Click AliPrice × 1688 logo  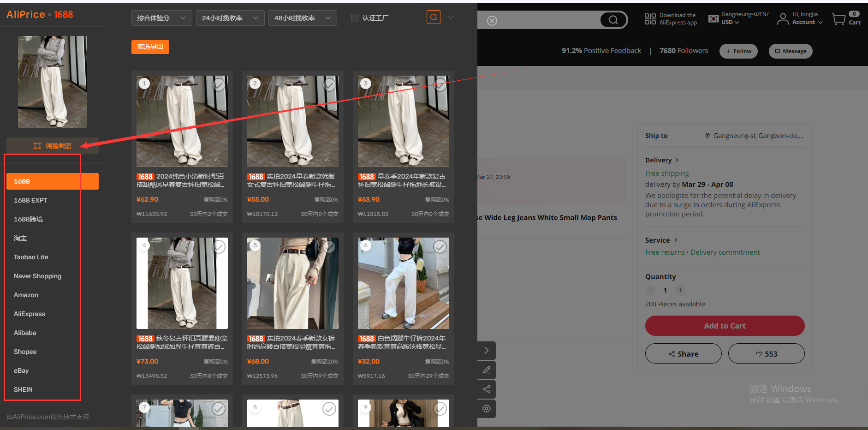tap(40, 15)
